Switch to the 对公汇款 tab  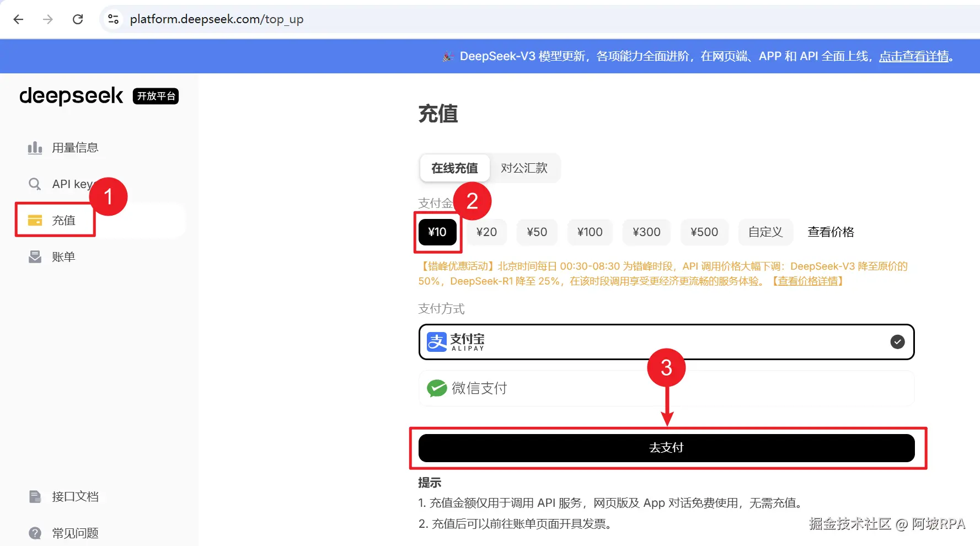[524, 168]
